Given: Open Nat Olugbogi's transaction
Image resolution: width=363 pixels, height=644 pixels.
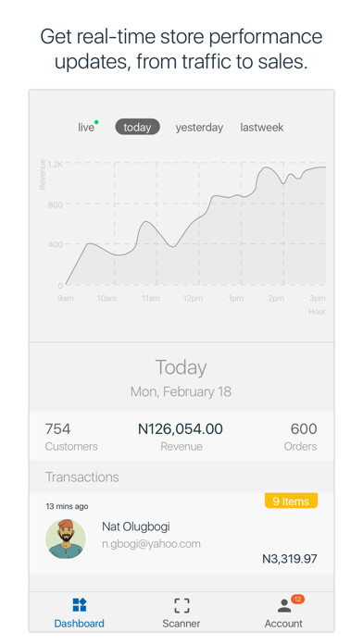Looking at the screenshot, I should point(181,533).
